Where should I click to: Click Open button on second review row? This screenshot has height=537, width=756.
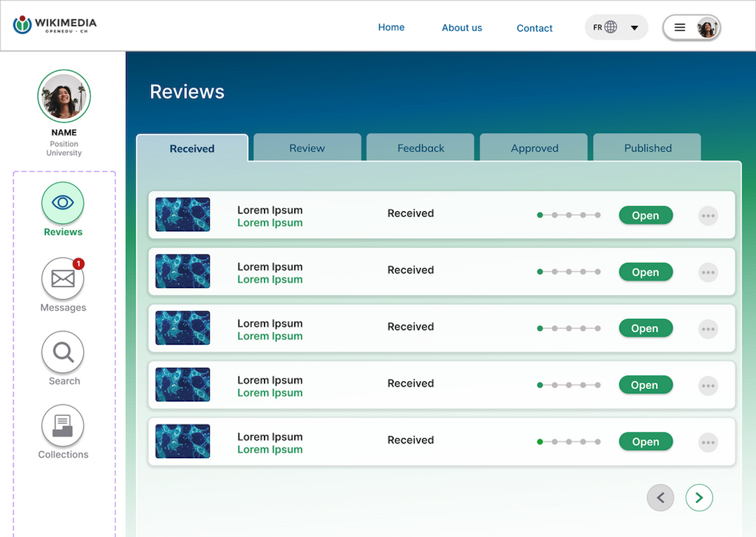pos(645,272)
